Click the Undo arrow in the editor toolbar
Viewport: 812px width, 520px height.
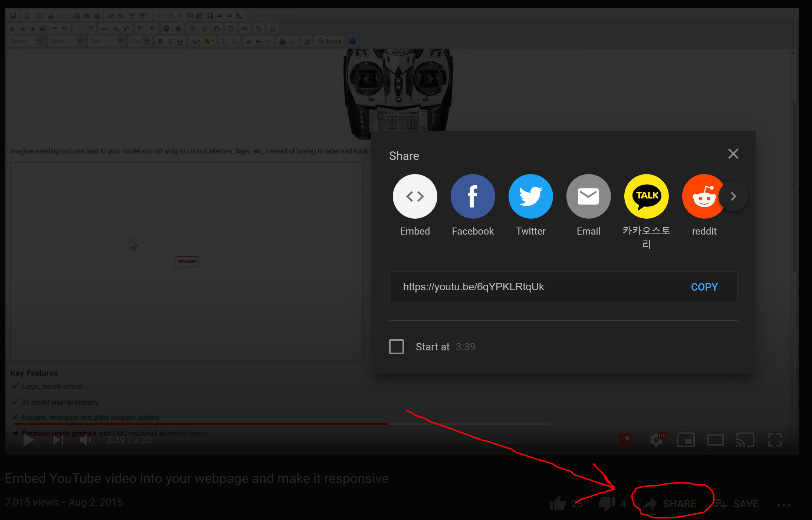258,41
